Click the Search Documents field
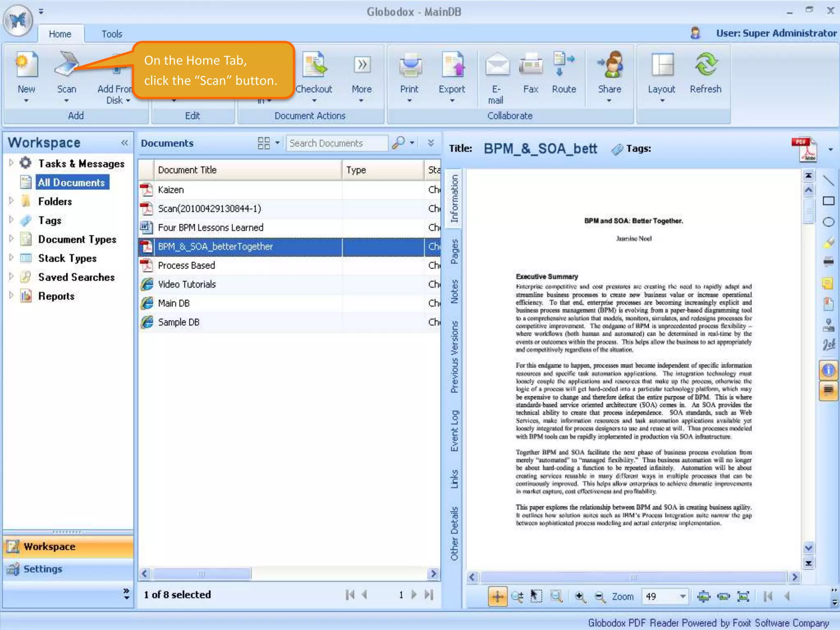 click(336, 143)
